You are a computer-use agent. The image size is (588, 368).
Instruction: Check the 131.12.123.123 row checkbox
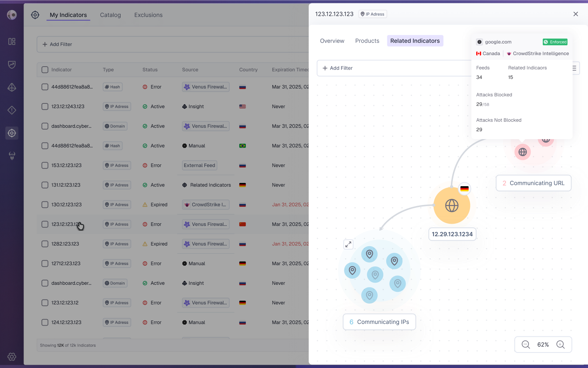[45, 185]
